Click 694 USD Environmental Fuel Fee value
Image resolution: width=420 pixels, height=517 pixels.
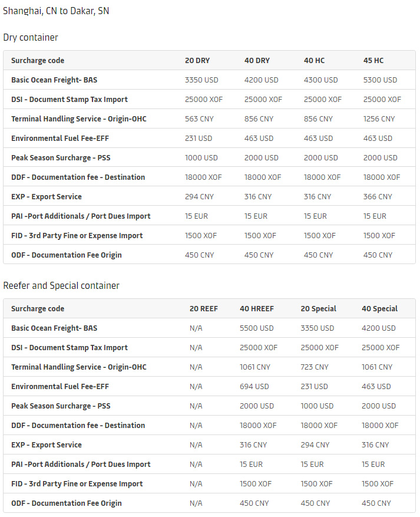[254, 387]
